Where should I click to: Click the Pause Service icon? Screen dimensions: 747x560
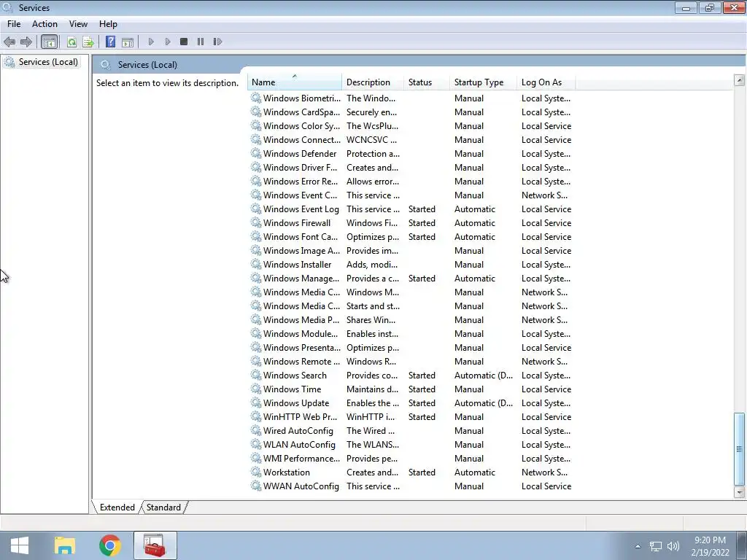click(201, 42)
